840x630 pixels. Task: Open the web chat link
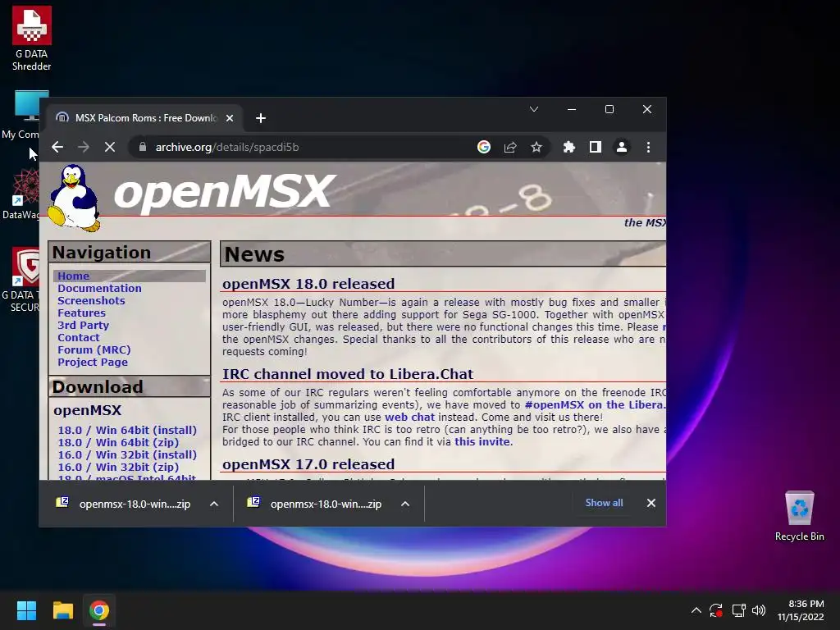coord(409,418)
